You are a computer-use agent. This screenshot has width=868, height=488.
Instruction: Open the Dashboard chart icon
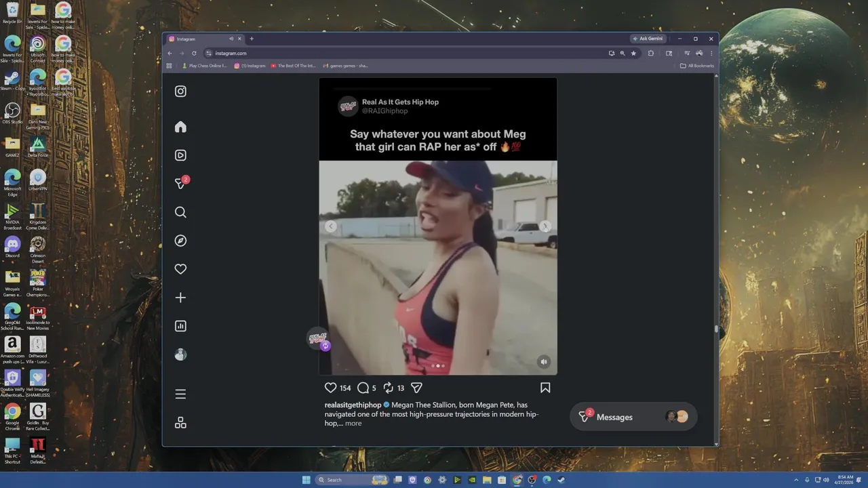click(180, 326)
